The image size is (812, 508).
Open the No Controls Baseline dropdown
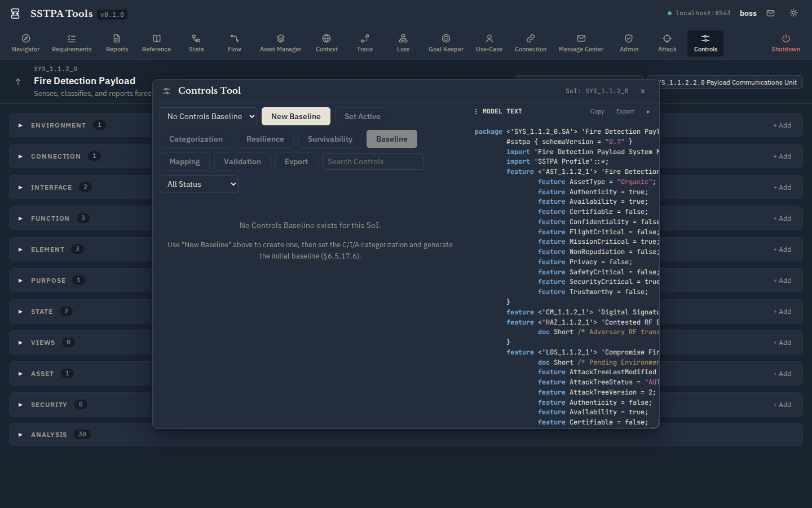click(x=208, y=116)
